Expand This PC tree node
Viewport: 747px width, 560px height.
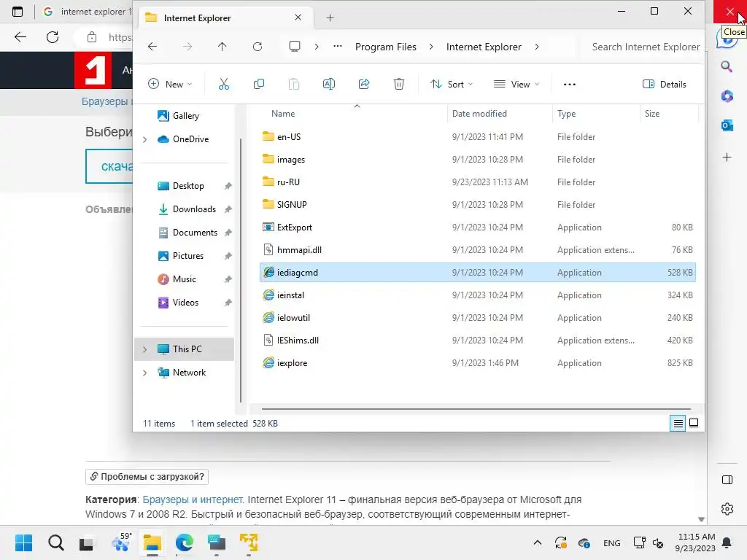[145, 349]
